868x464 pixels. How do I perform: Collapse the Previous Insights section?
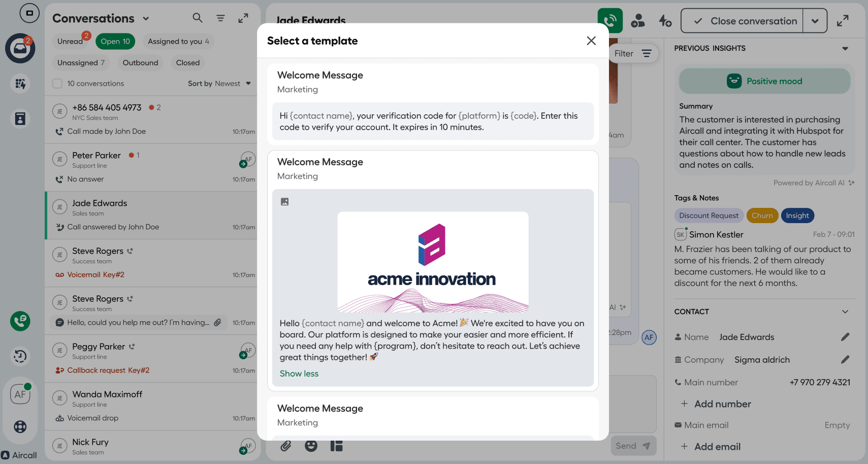pos(845,49)
